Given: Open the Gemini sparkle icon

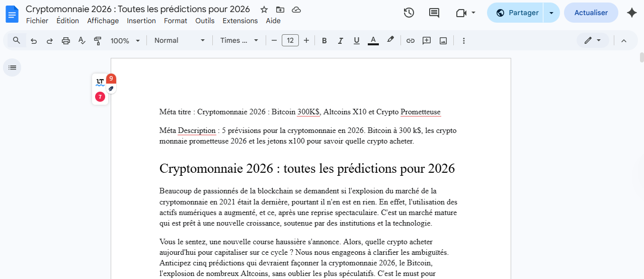Looking at the screenshot, I should (632, 13).
